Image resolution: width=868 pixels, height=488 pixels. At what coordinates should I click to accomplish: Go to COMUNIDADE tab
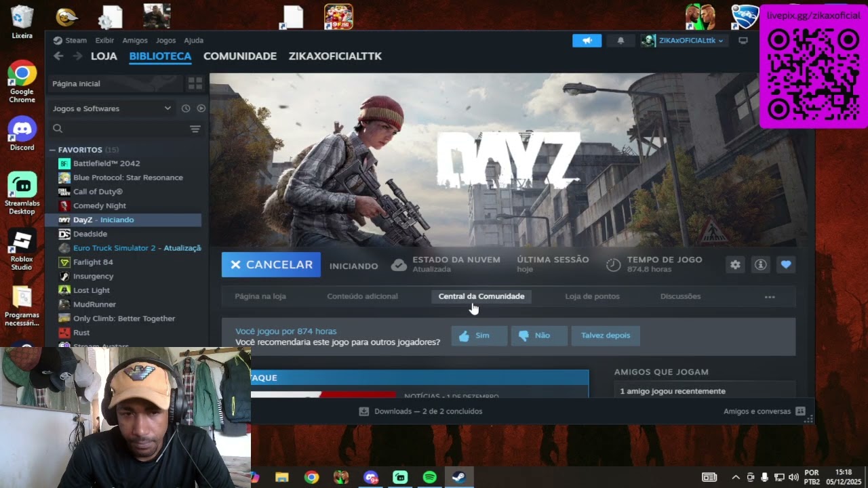click(x=240, y=56)
